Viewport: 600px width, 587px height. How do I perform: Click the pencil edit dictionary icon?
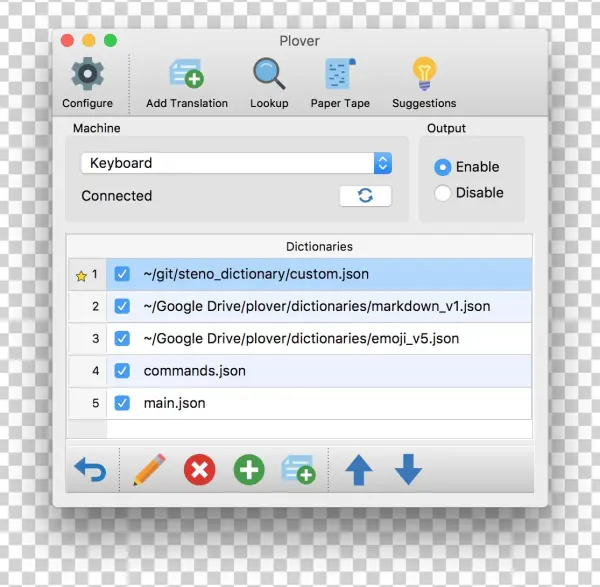(149, 470)
